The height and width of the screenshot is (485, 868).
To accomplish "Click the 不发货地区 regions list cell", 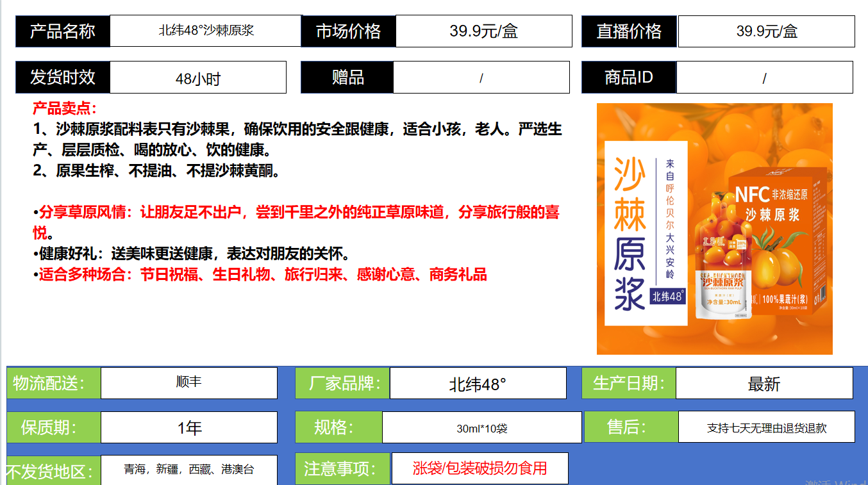I will [189, 470].
